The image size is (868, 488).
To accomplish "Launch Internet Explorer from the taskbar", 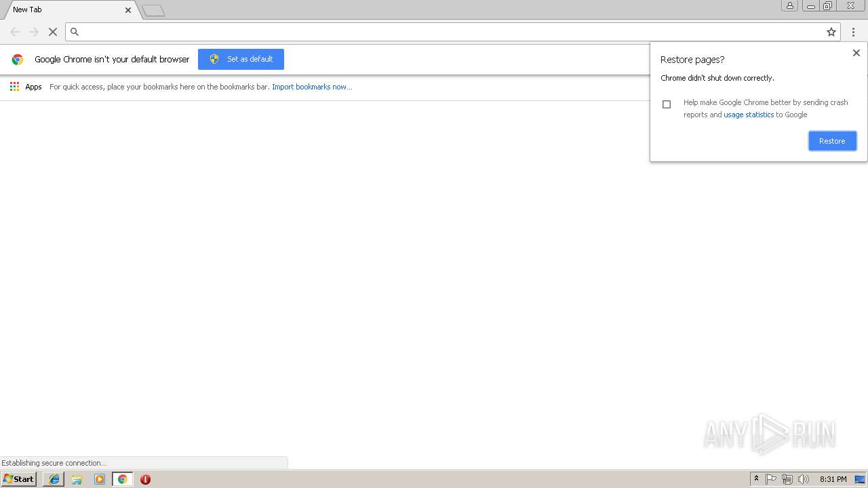I will click(54, 479).
